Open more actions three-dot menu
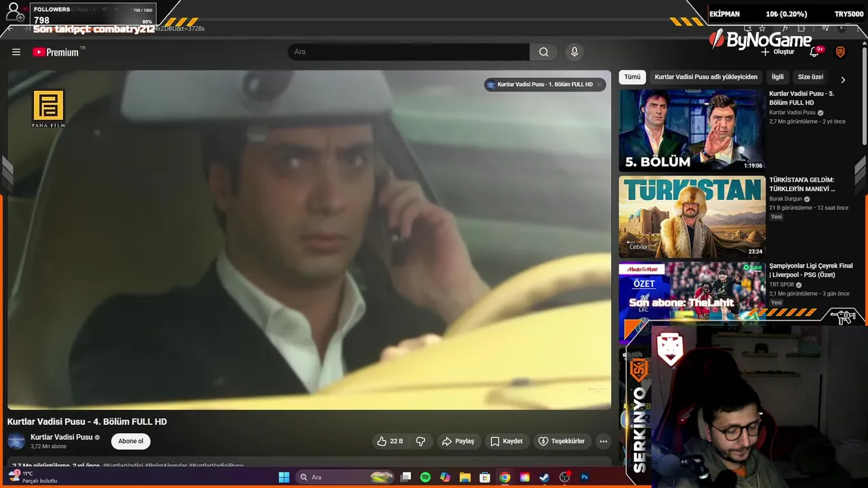The width and height of the screenshot is (868, 488). coord(603,441)
